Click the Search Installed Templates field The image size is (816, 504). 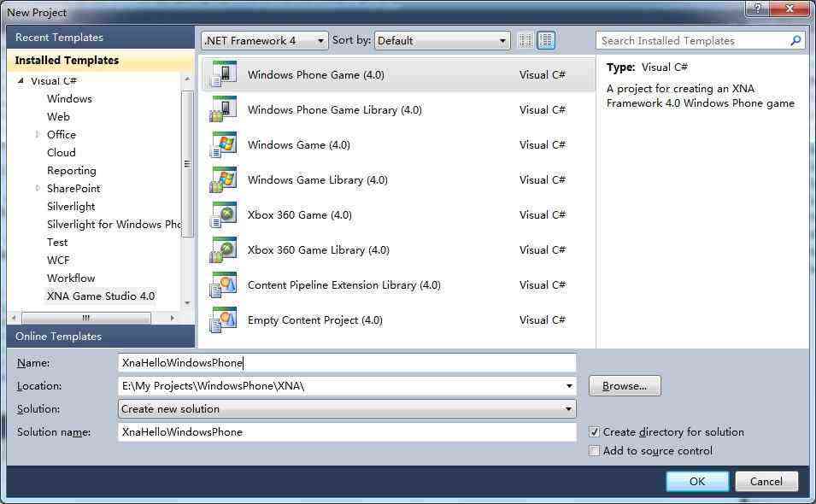(700, 40)
